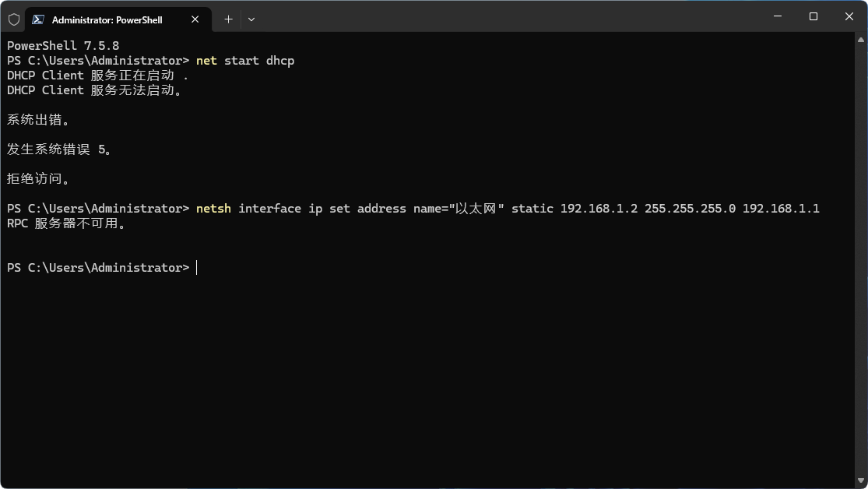Click the 'net start dhcp' command text

[245, 61]
